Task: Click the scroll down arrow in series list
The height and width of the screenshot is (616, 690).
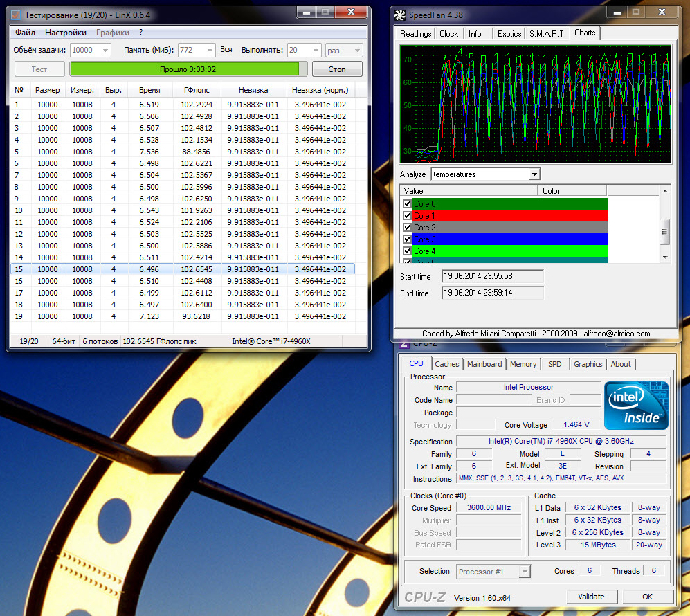Action: 665,257
